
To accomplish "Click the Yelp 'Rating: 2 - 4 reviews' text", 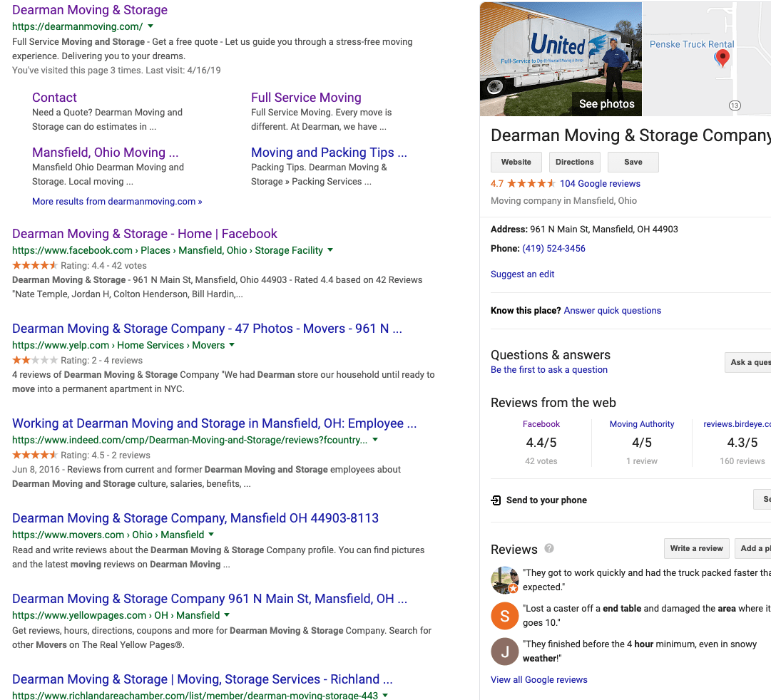I will tap(102, 360).
